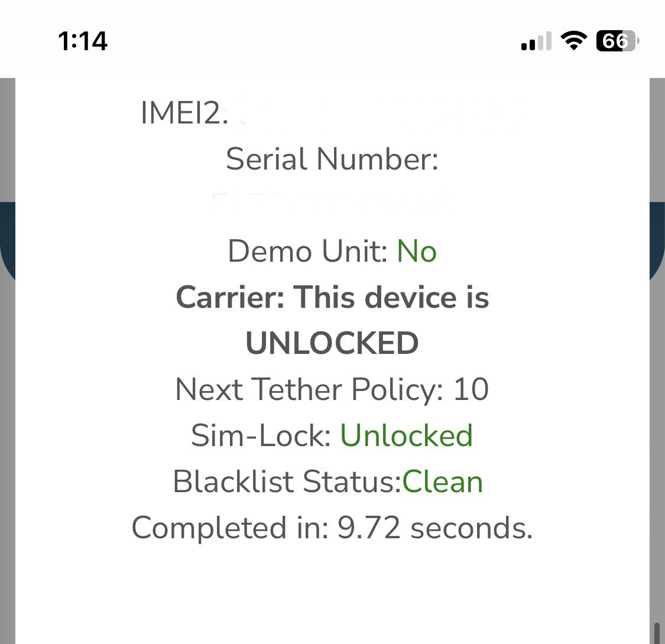
Task: Click the bold UNLOCKED carrier status
Action: pyautogui.click(x=332, y=343)
